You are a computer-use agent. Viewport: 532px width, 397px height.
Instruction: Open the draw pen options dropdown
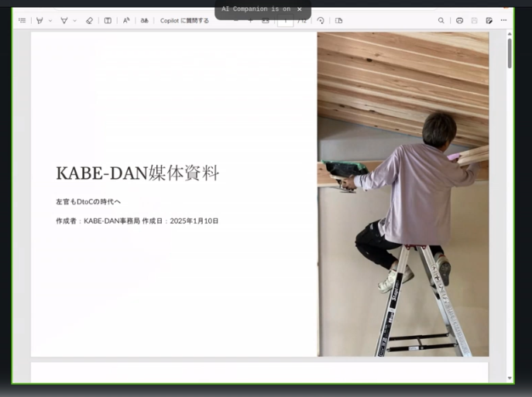[75, 21]
